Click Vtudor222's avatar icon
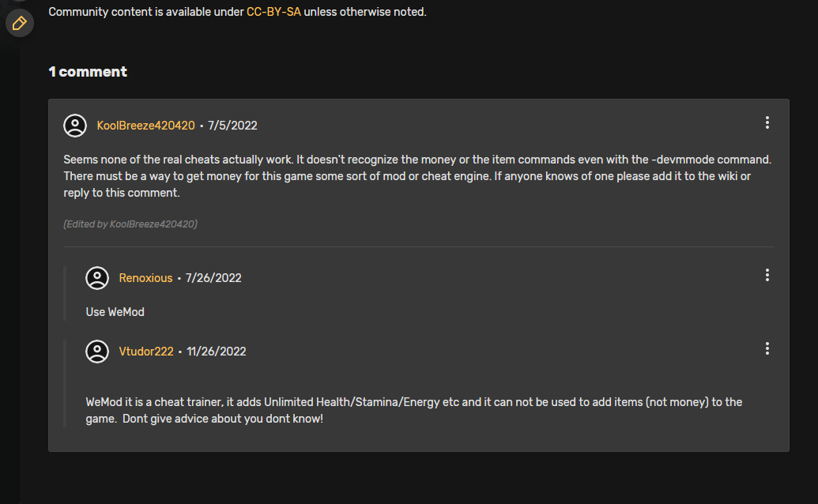 click(x=97, y=352)
